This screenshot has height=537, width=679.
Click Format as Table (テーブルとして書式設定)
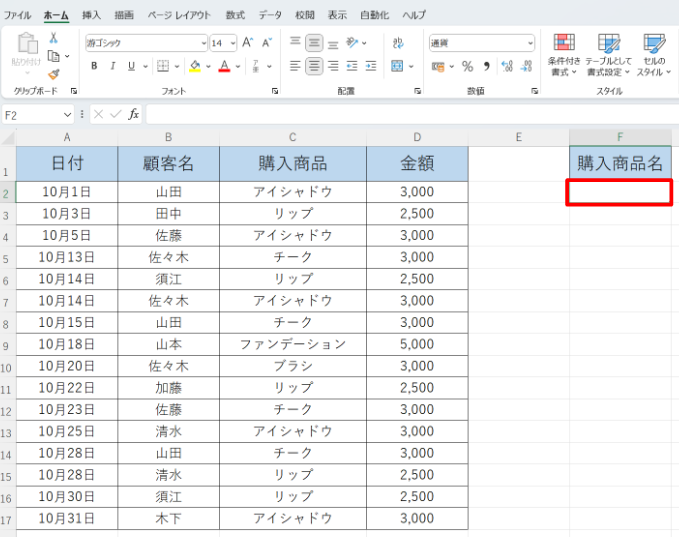tap(609, 55)
